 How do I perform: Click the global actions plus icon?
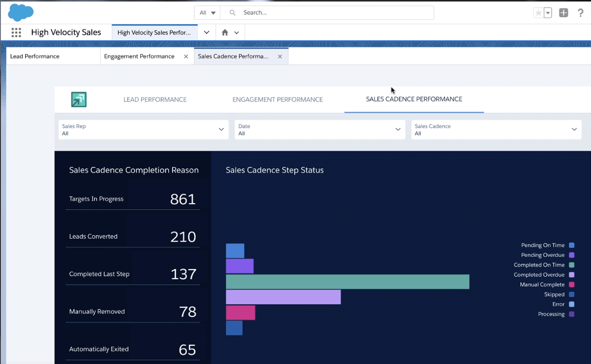564,13
